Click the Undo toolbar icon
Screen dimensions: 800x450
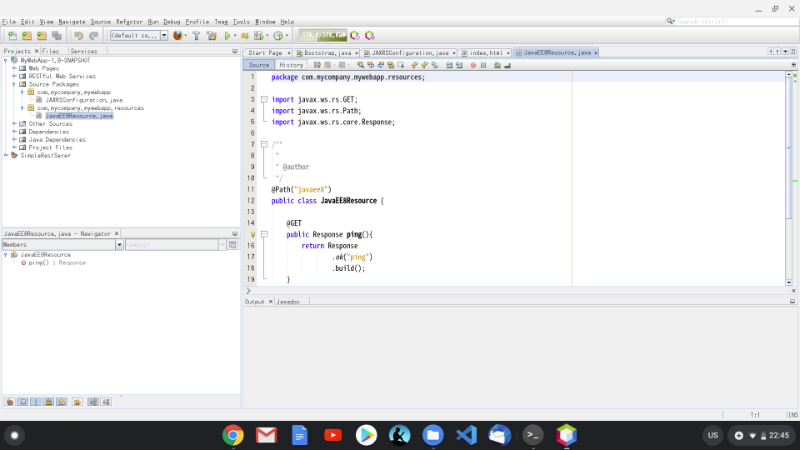(x=78, y=35)
